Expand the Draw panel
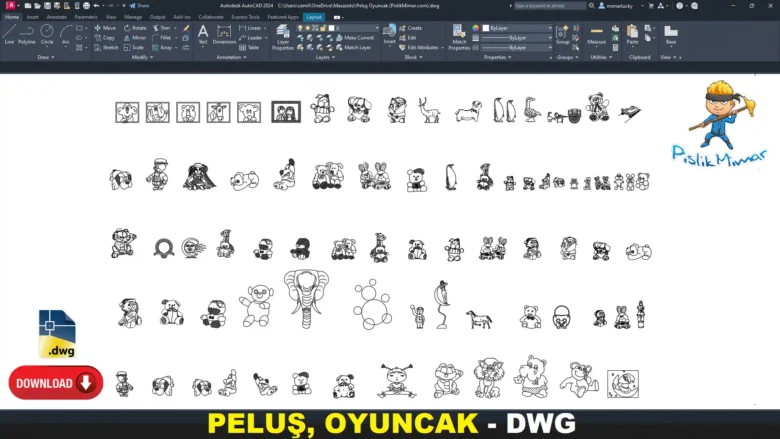The image size is (780, 439). click(x=46, y=58)
